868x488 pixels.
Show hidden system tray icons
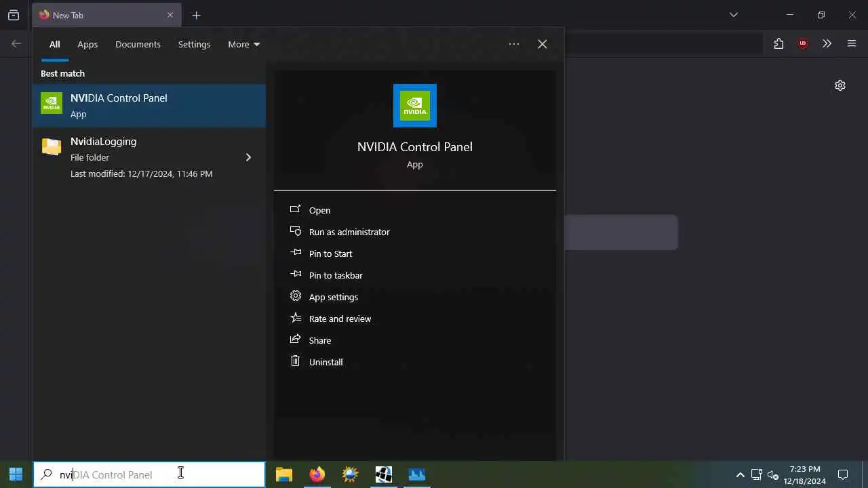click(741, 474)
